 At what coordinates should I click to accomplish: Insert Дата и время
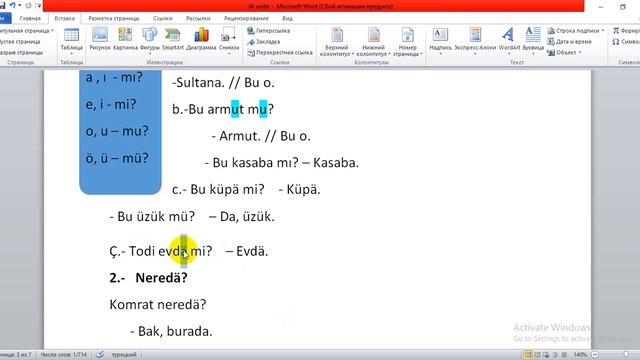[x=569, y=42]
